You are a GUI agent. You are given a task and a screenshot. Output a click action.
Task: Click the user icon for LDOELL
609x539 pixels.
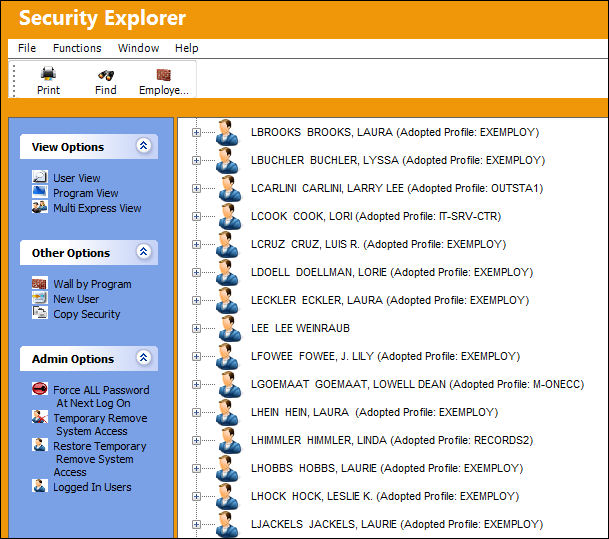click(x=228, y=273)
